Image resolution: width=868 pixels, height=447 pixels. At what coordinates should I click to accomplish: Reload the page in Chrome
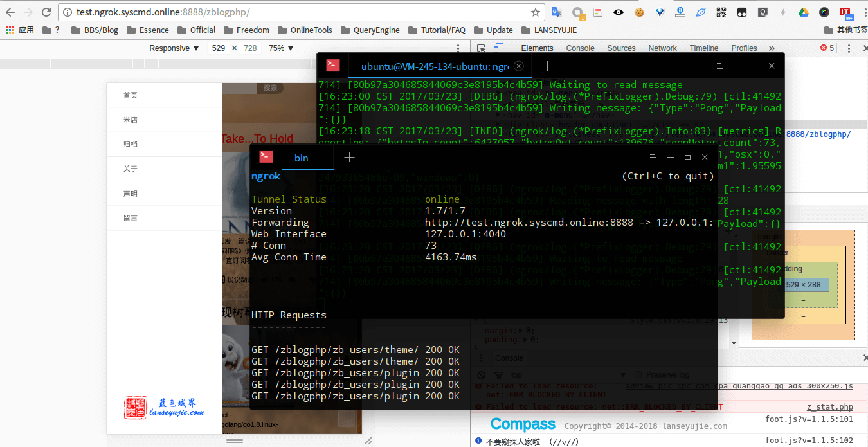(46, 12)
